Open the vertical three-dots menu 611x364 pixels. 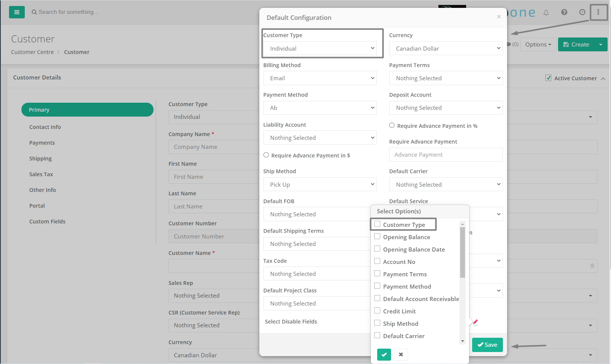point(598,12)
